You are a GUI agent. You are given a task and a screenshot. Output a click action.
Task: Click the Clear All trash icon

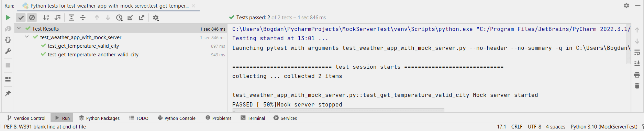637,86
